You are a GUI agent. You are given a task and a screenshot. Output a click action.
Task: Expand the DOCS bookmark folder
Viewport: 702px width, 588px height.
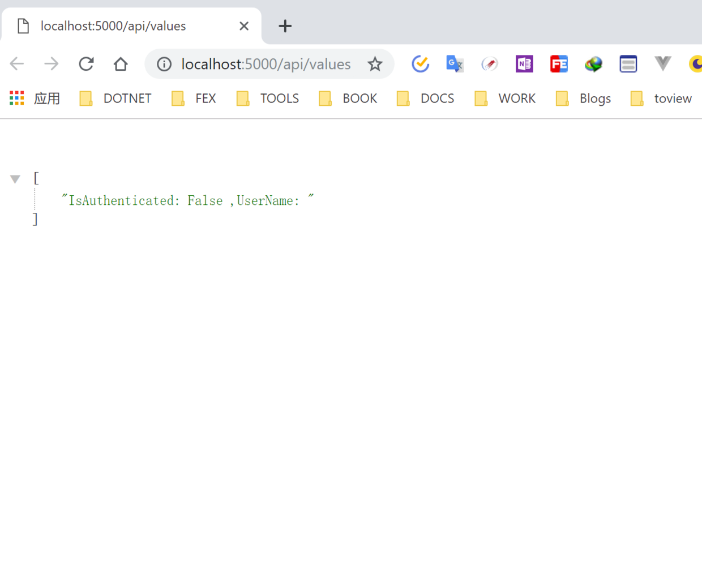click(426, 98)
